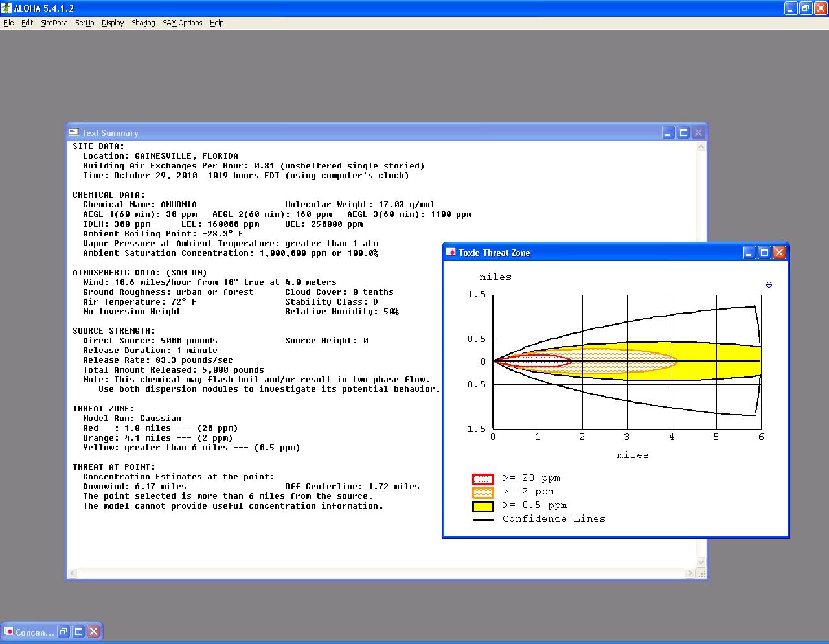
Task: Click the red 20 ppm legend swatch
Action: pyautogui.click(x=483, y=479)
